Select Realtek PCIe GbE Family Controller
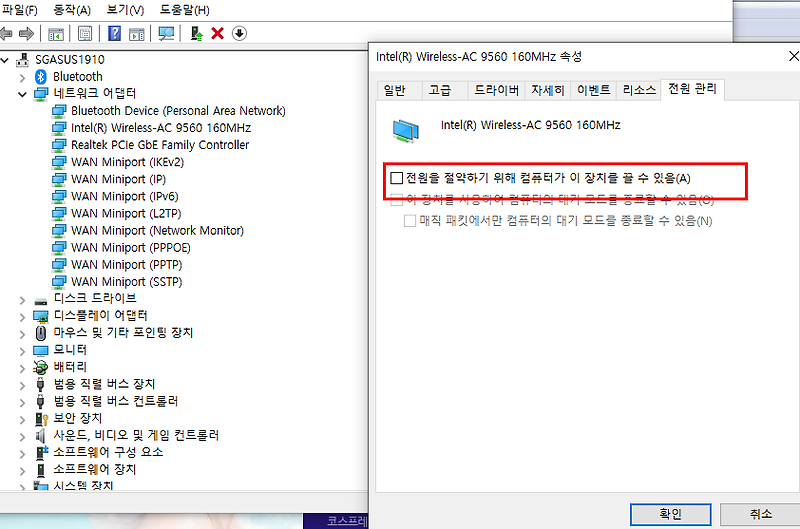The image size is (800, 529). [160, 145]
